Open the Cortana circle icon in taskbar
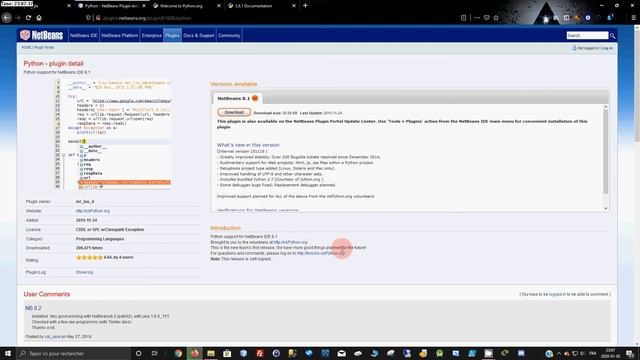 tap(138, 353)
